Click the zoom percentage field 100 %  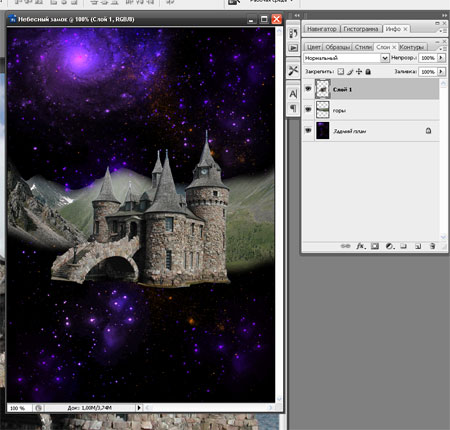19,408
